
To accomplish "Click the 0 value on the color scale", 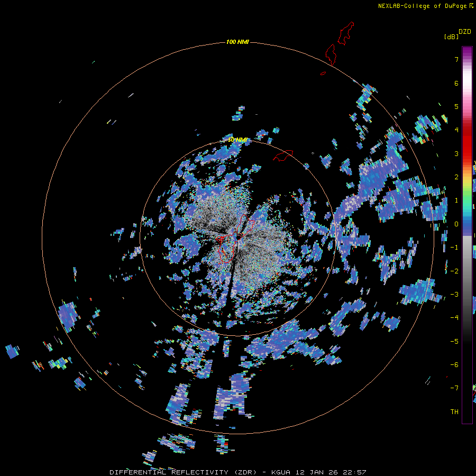I will 456,224.
